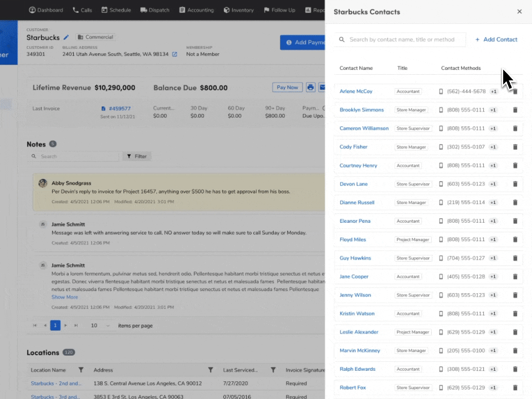Edit the Starbucks customer name with pencil icon
This screenshot has width=532, height=399.
click(x=66, y=38)
